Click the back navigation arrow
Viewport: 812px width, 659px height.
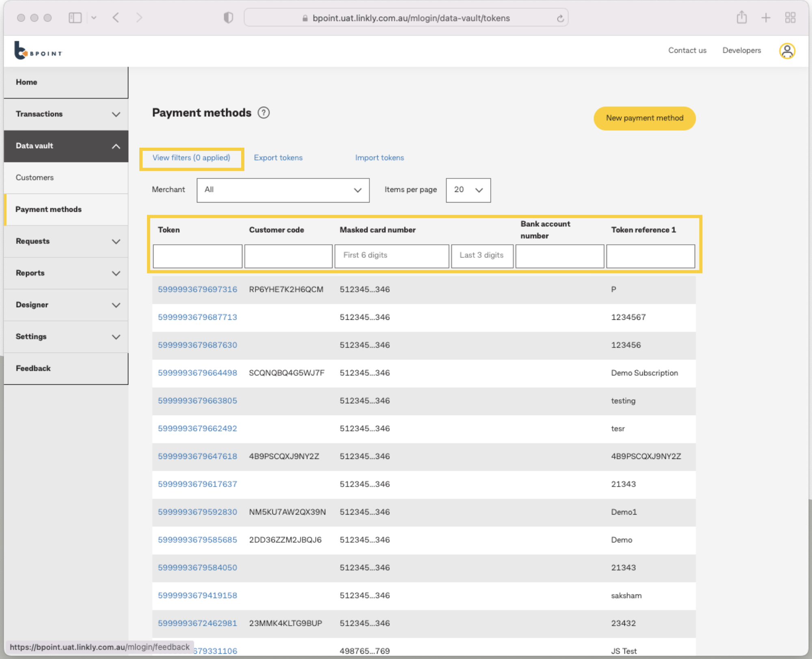pyautogui.click(x=116, y=17)
